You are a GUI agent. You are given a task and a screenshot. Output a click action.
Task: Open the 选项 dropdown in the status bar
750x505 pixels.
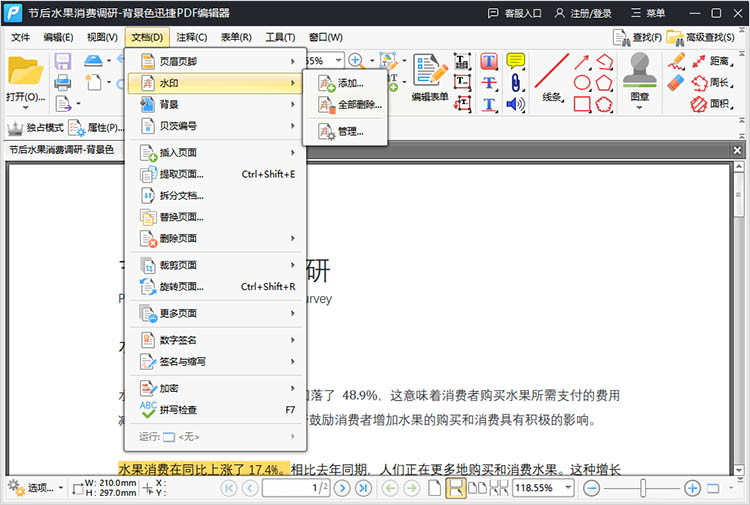click(35, 488)
